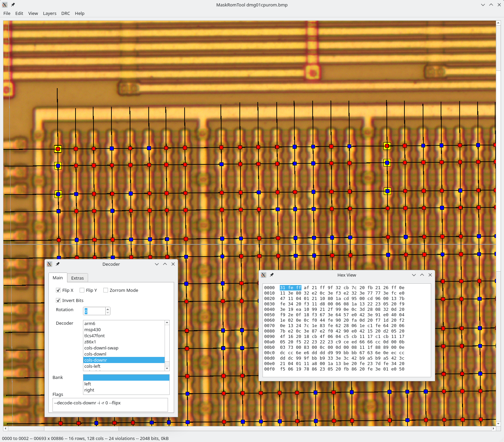Click the main view vertical scrollbar down arrow
Image resolution: width=504 pixels, height=442 pixels.
(498, 424)
